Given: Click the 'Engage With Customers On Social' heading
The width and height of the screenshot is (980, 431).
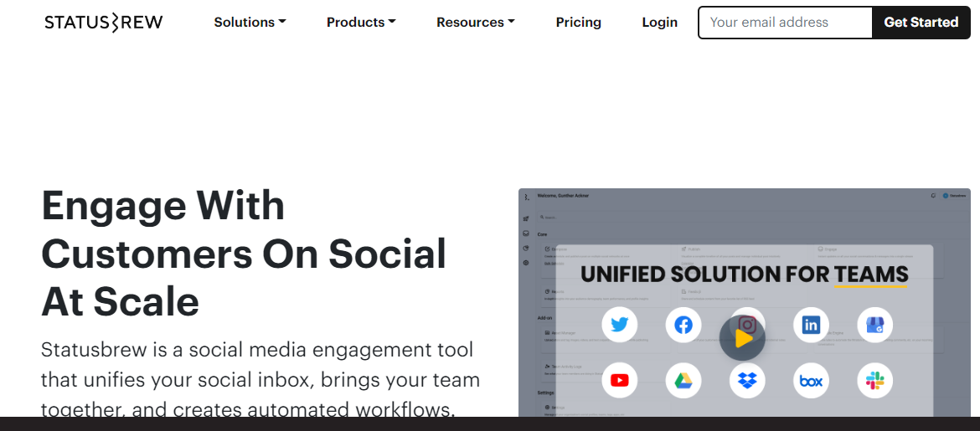Looking at the screenshot, I should click(244, 254).
